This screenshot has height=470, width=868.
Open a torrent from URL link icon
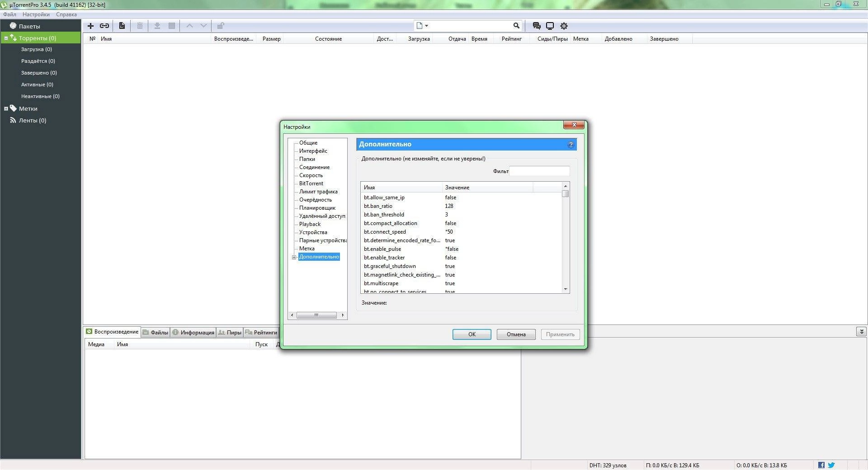pyautogui.click(x=104, y=26)
